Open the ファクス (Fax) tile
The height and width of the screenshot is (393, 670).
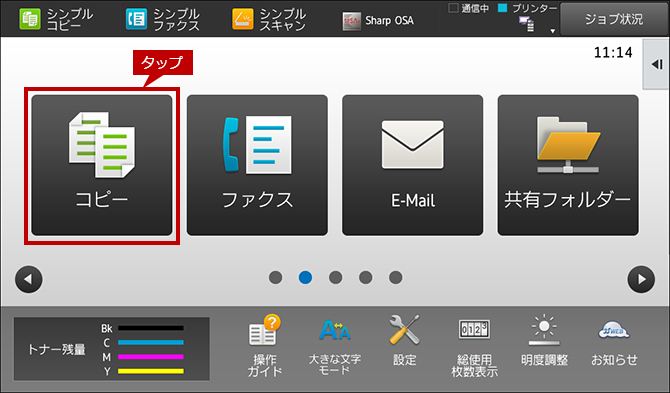tap(257, 165)
